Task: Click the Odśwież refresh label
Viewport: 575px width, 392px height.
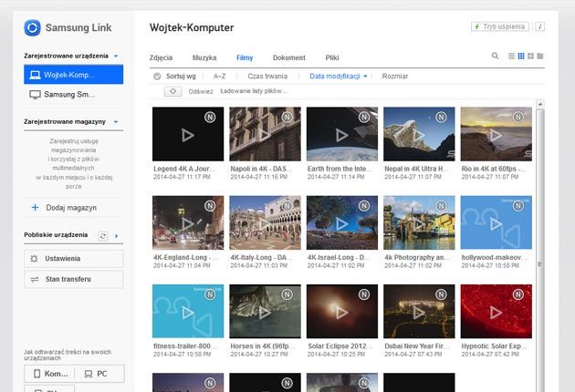Action: (x=201, y=91)
